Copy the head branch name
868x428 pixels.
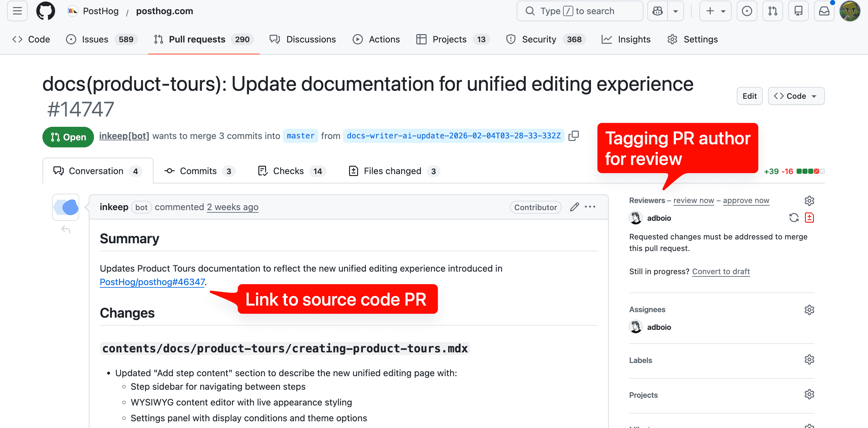point(574,136)
